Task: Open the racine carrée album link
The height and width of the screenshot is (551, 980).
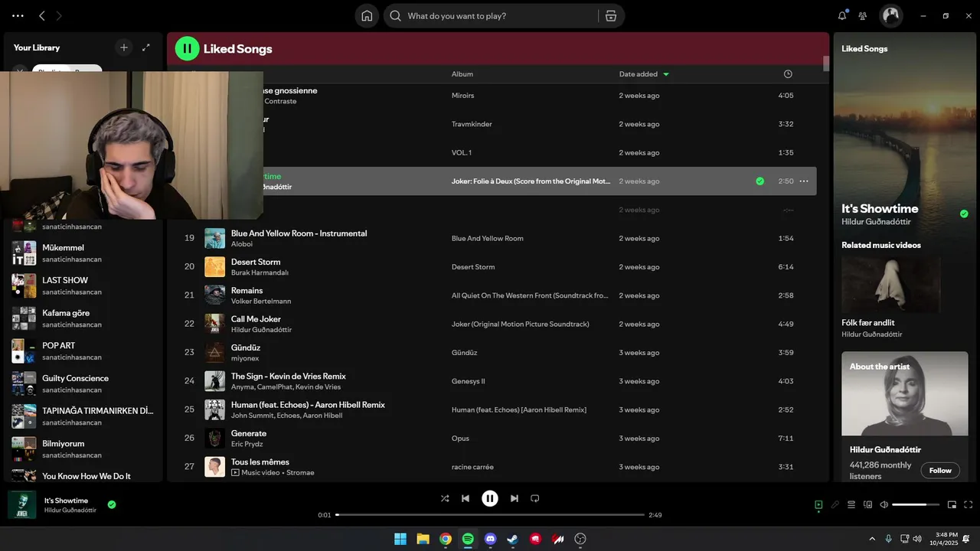Action: tap(472, 467)
